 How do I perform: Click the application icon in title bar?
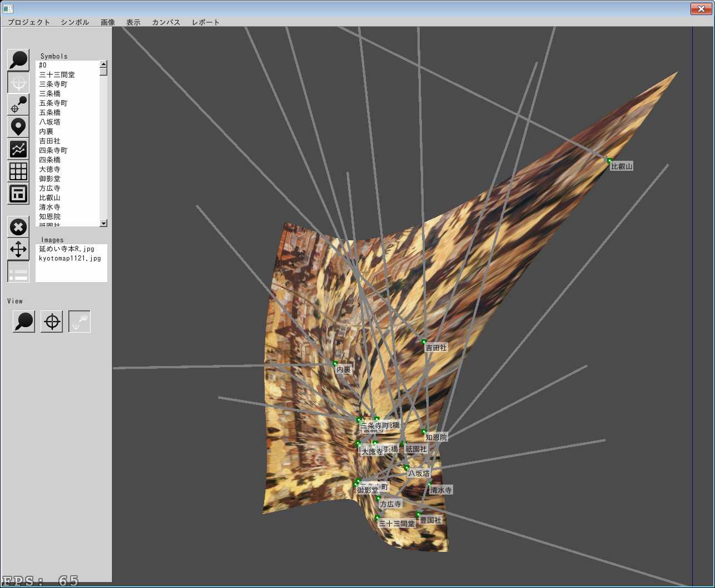[8, 8]
